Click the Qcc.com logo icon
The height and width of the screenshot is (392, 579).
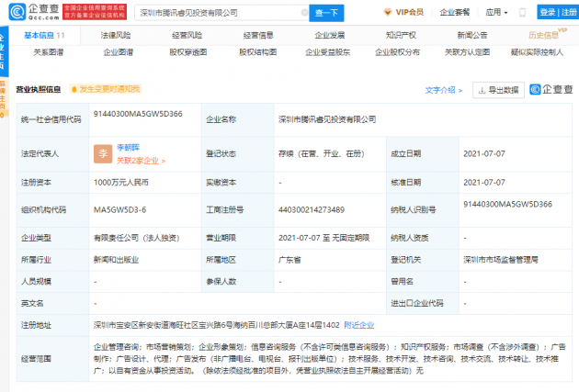click(17, 12)
